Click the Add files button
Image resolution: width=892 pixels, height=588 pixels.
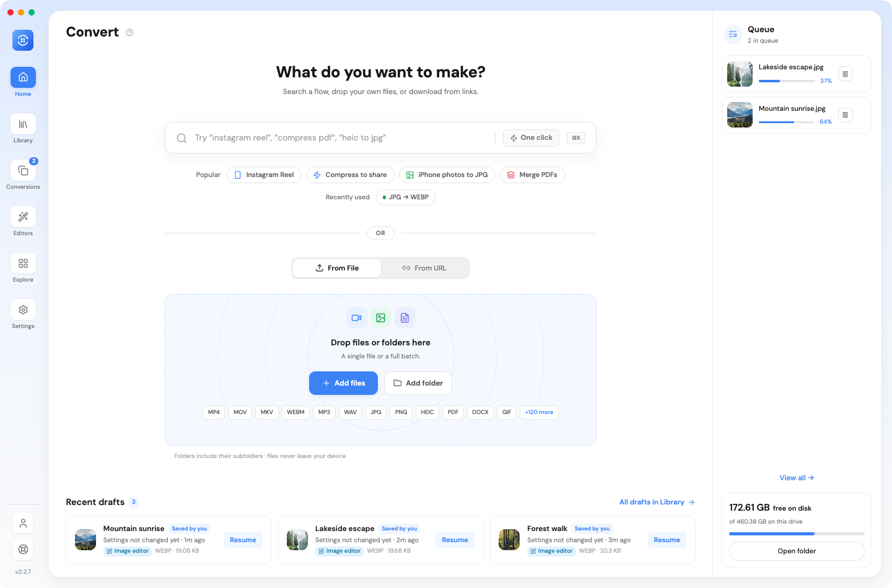(x=343, y=383)
